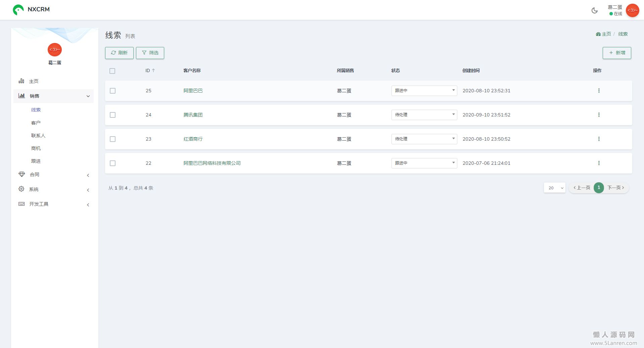Select all rows with header checkbox
Viewport: 644px width, 348px height.
(x=112, y=71)
